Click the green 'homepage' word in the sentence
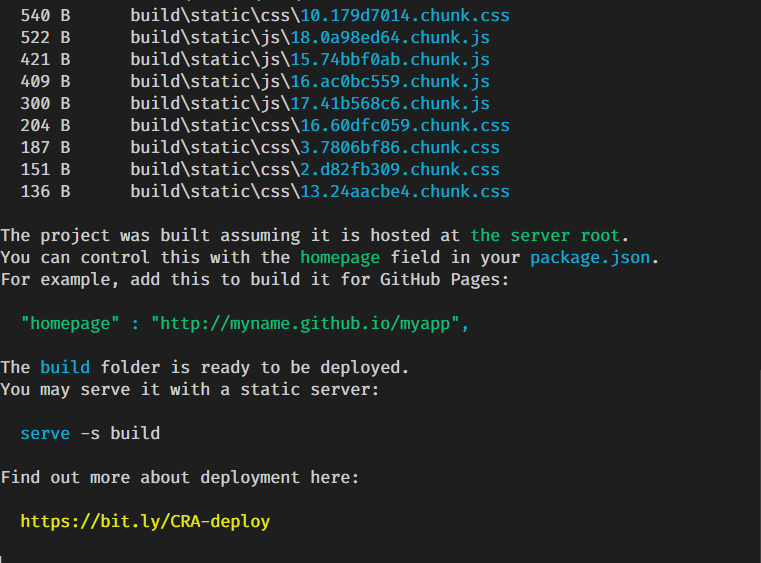The width and height of the screenshot is (761, 563). (340, 257)
